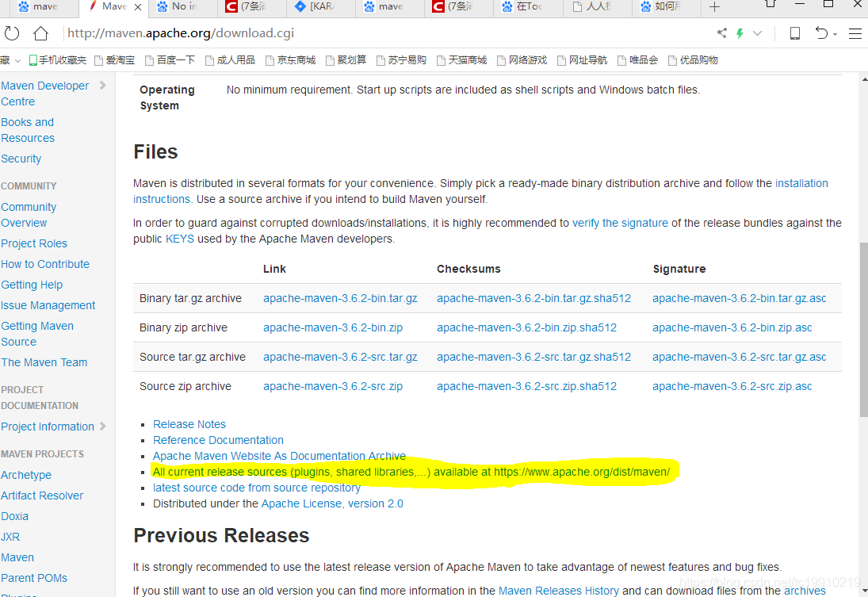Screen dimensions: 868x597
Task: Open the Getting Help sidebar link
Action: (32, 285)
